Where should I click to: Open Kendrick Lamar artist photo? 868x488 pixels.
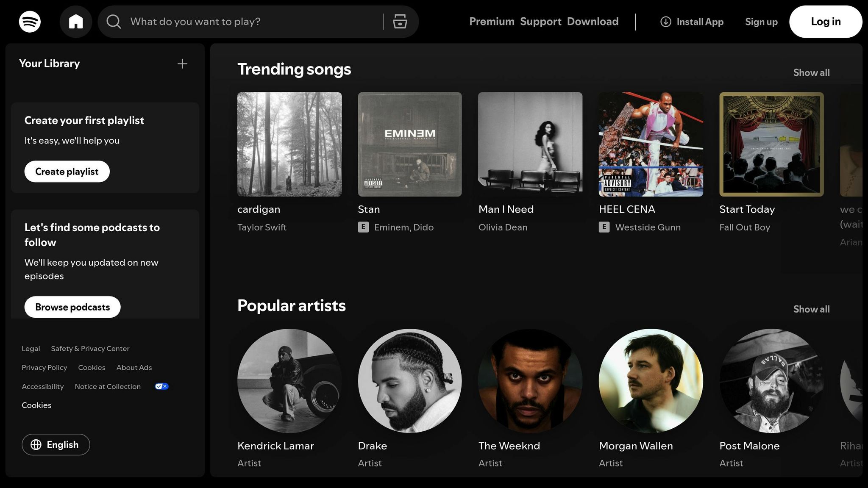coord(289,381)
